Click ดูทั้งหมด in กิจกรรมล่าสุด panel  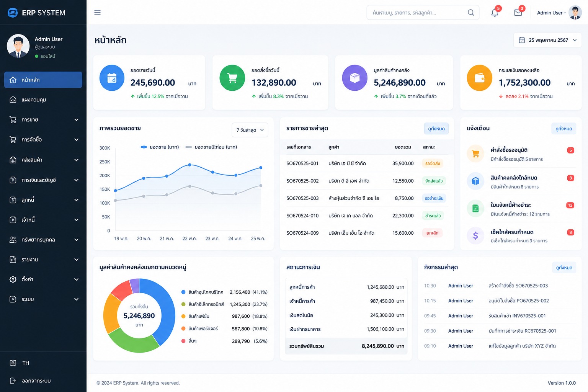point(564,268)
